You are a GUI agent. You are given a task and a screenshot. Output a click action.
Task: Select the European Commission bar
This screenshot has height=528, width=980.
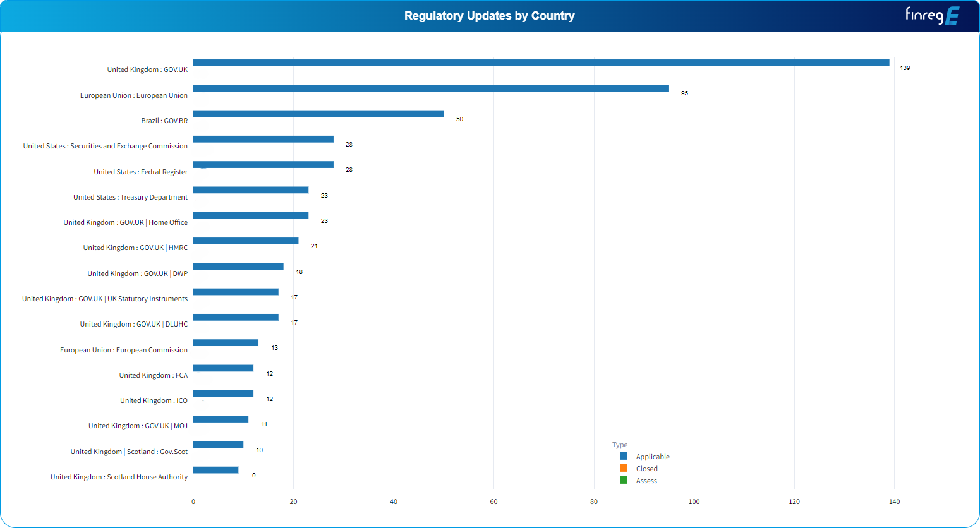click(226, 342)
